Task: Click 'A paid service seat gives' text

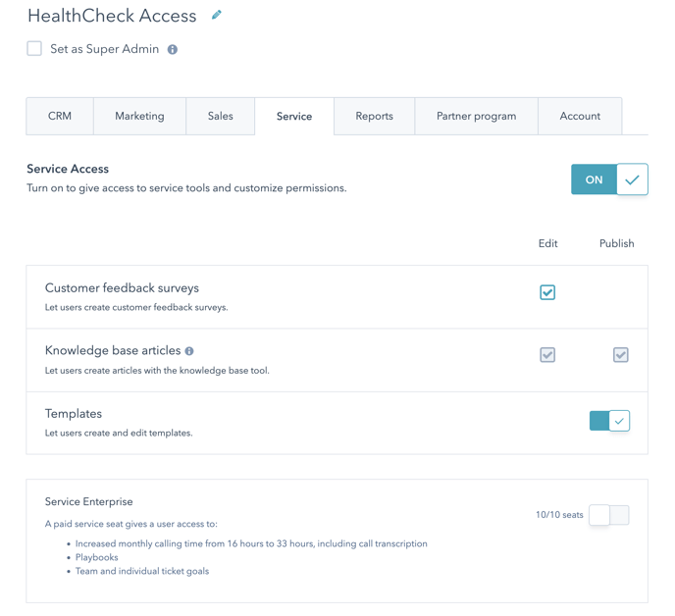Action: tap(131, 524)
